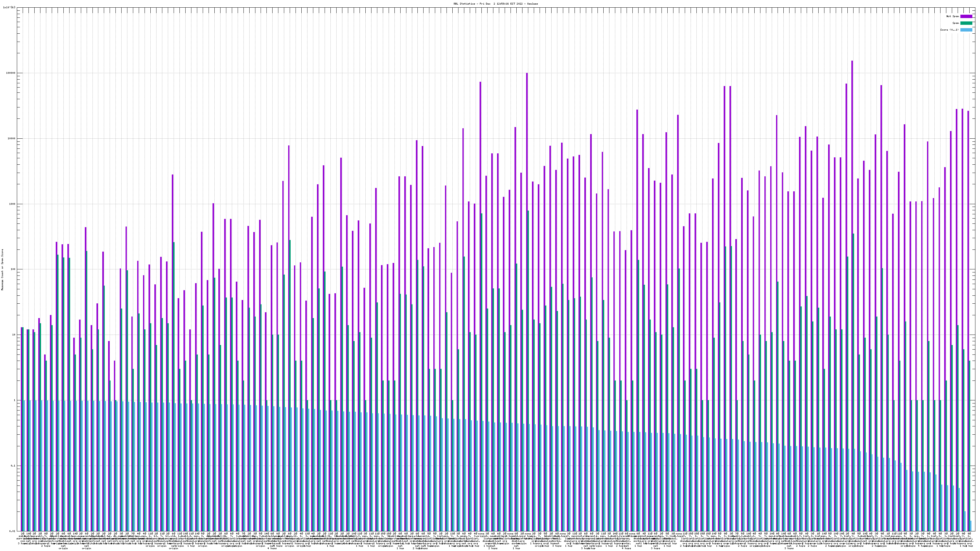Click the 1x10^(6) top y-axis label

point(9,7)
